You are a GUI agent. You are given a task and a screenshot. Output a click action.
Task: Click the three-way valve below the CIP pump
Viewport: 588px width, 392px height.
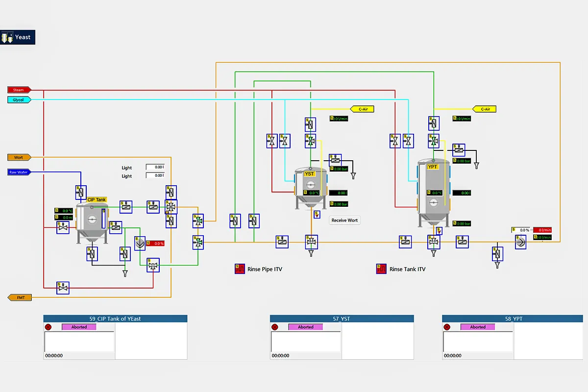click(x=153, y=265)
